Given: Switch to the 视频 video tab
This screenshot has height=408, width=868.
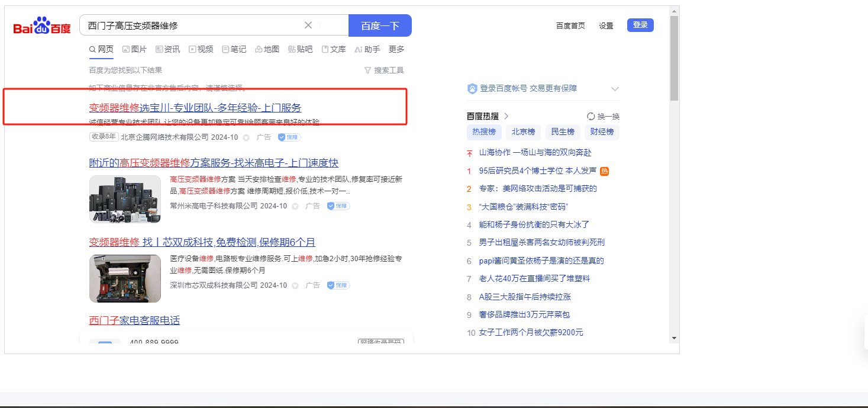Looking at the screenshot, I should (x=201, y=49).
